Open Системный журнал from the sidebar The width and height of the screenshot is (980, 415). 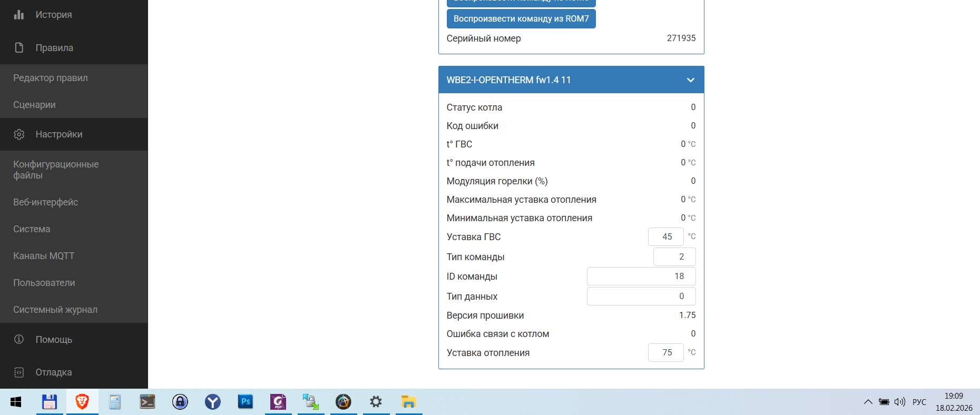tap(55, 310)
